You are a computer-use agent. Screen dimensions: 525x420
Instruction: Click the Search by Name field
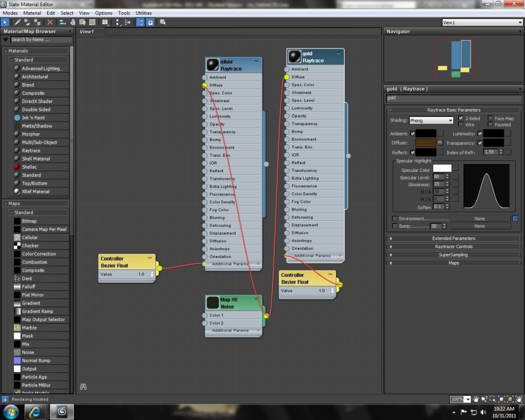(x=41, y=39)
